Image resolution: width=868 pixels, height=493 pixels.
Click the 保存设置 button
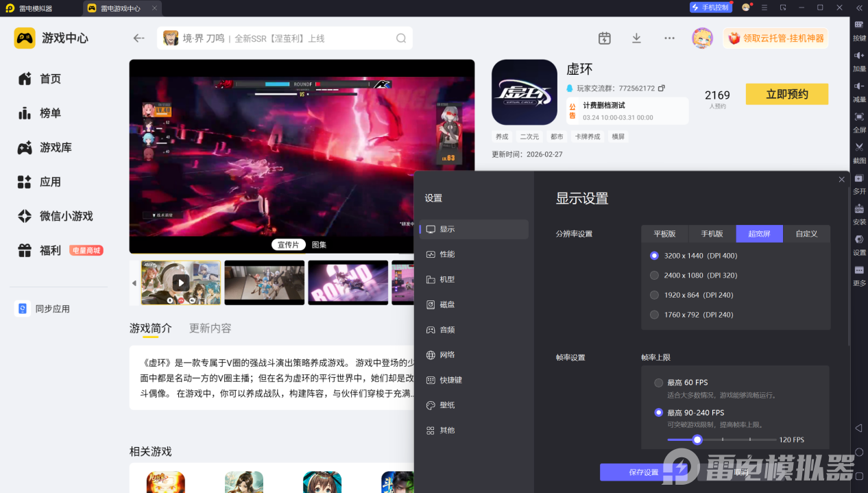click(643, 472)
